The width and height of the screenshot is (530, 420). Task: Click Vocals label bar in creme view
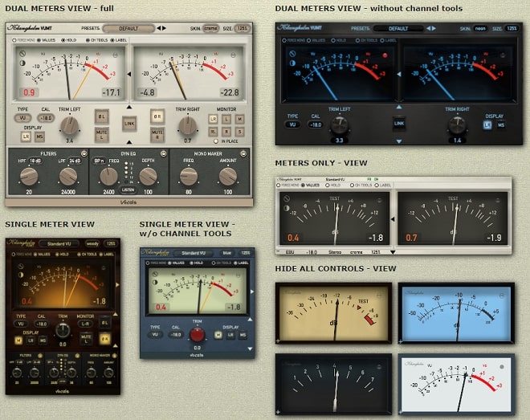tap(128, 202)
